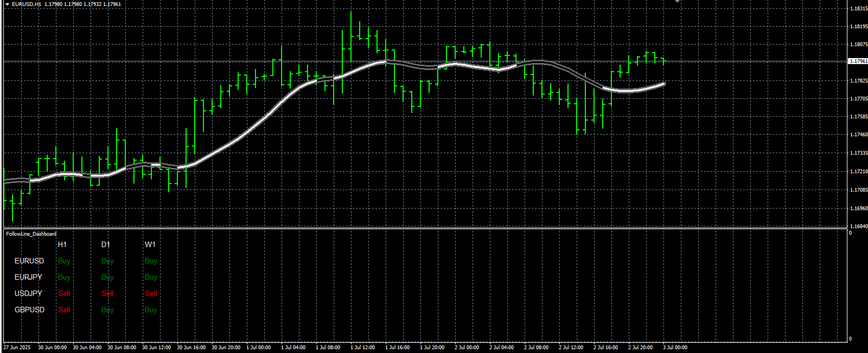Click GBPUSD W1 Buy signal
The image size is (868, 353).
[x=151, y=310]
